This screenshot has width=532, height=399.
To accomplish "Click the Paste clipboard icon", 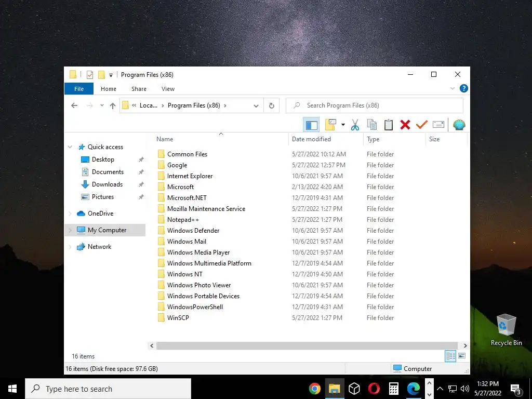I will tap(389, 125).
